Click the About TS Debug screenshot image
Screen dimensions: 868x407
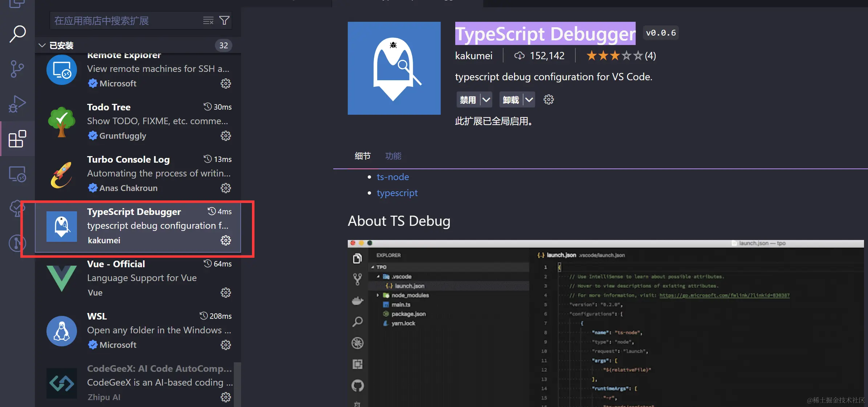point(606,323)
